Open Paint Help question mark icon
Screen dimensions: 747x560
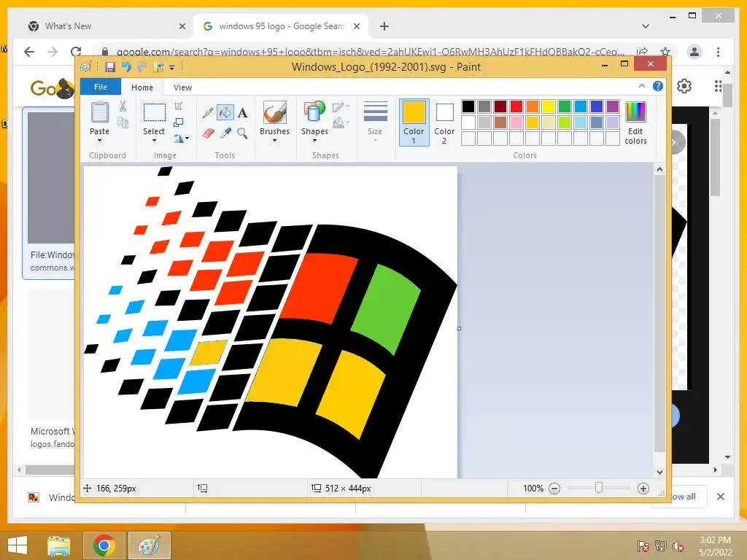tap(658, 86)
